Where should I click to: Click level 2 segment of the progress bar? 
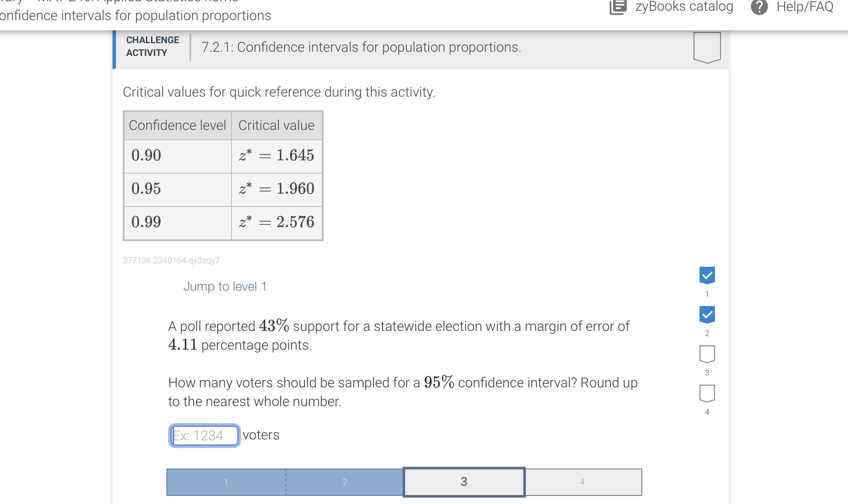pos(344,482)
